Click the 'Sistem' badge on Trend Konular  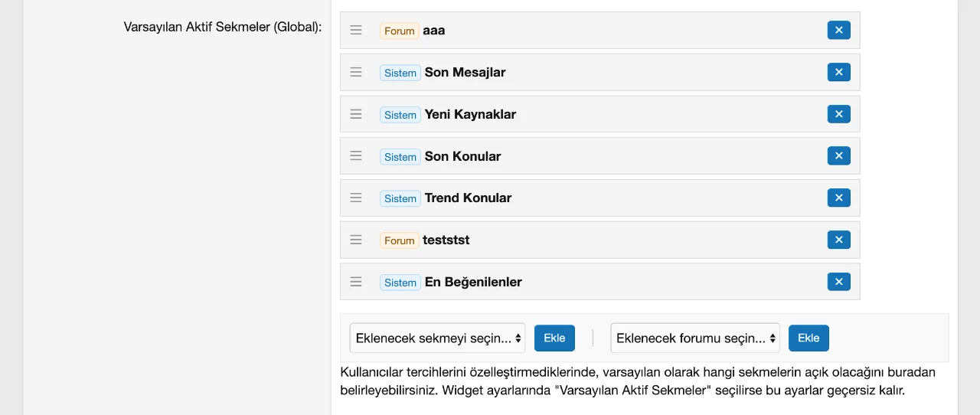pyautogui.click(x=400, y=198)
